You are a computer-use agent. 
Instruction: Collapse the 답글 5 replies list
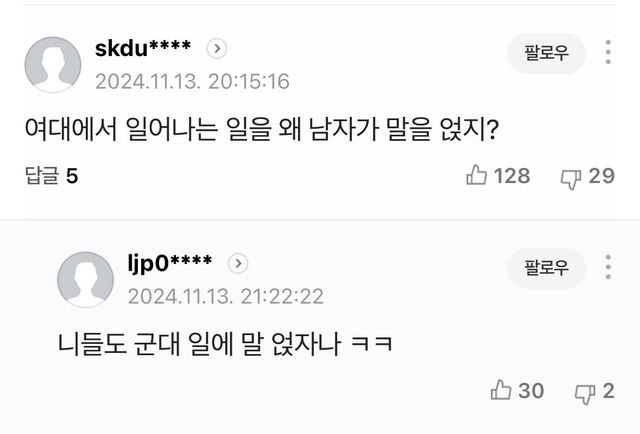[x=51, y=176]
